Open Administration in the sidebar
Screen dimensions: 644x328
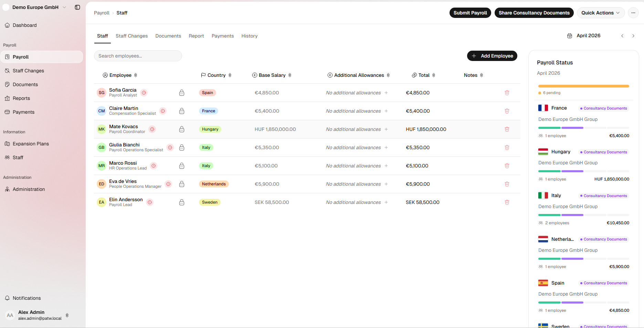pyautogui.click(x=42, y=189)
